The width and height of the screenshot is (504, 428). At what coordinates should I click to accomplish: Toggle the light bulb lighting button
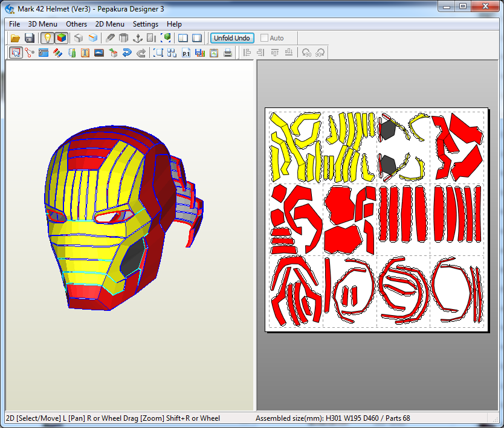(x=47, y=38)
